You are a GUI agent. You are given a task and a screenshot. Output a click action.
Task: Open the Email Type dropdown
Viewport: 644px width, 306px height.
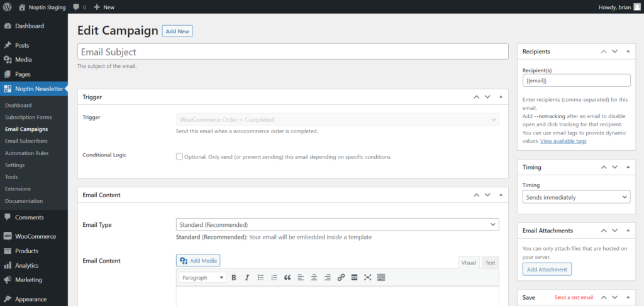(338, 225)
